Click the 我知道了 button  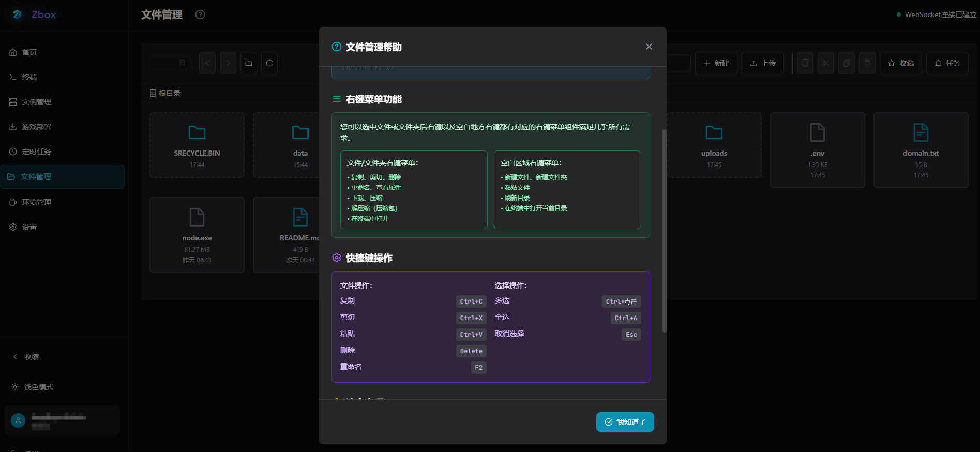[x=625, y=422]
